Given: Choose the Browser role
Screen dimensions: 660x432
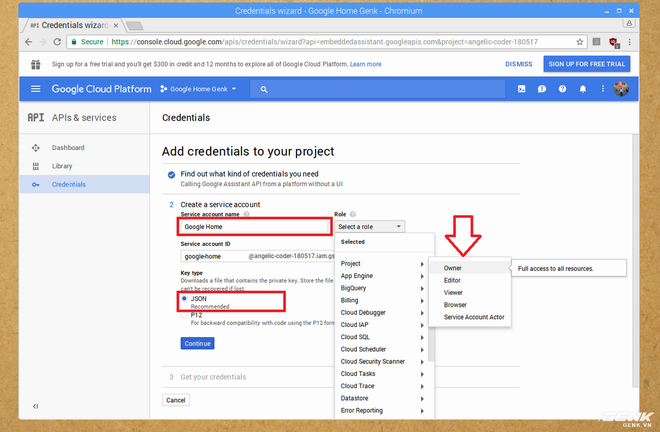Looking at the screenshot, I should 470,305.
